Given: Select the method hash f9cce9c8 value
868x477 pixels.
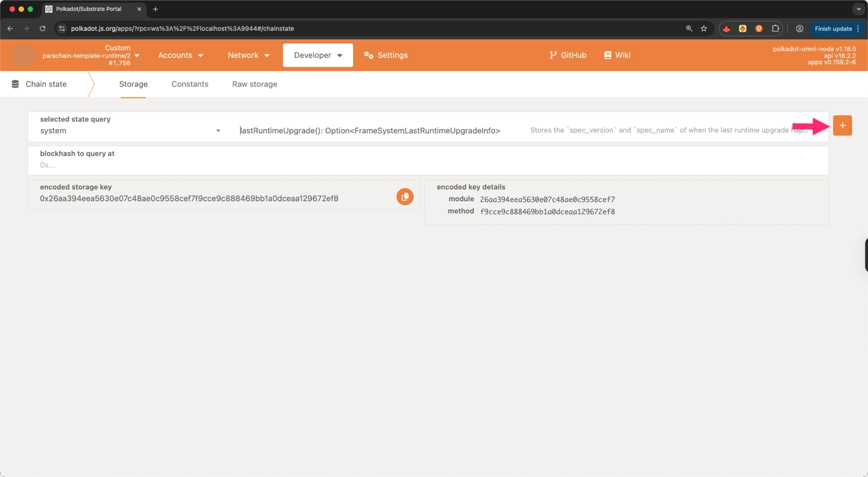Looking at the screenshot, I should (x=547, y=212).
